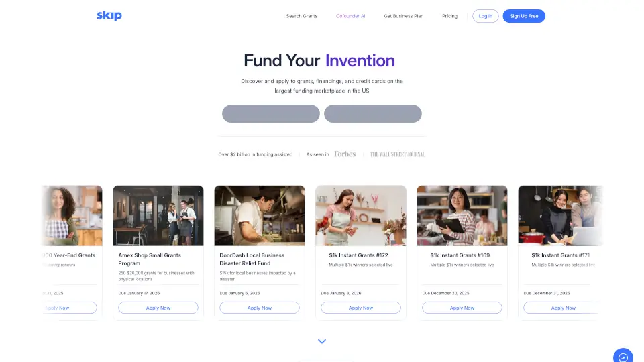Apply Now for $1k Instant Grants #172
Screen dimensions: 644x362
[361, 308]
